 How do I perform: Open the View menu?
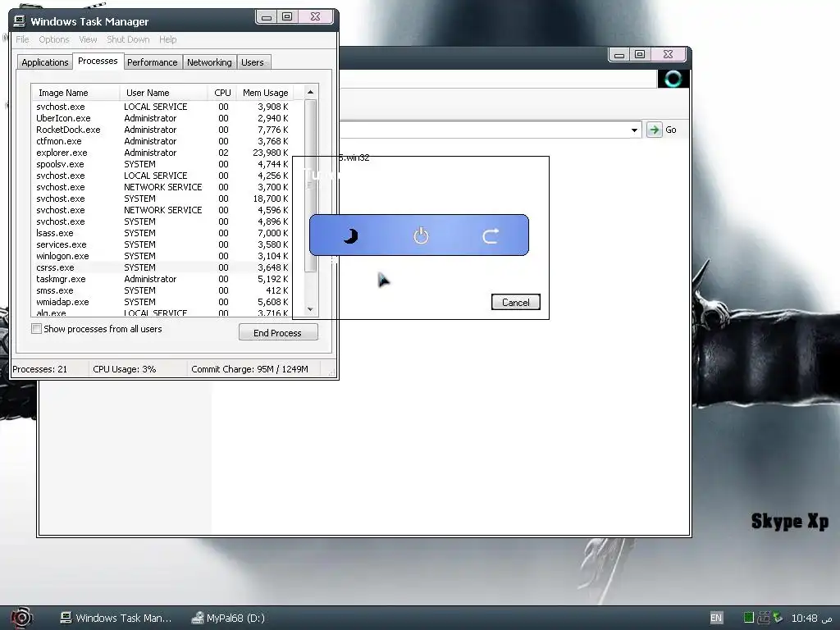pos(88,39)
